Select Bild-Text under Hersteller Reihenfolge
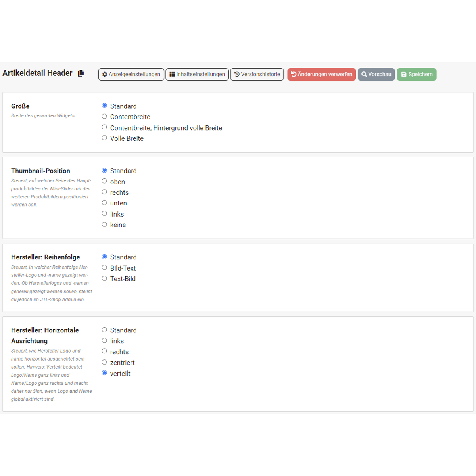The image size is (476, 476). [104, 267]
